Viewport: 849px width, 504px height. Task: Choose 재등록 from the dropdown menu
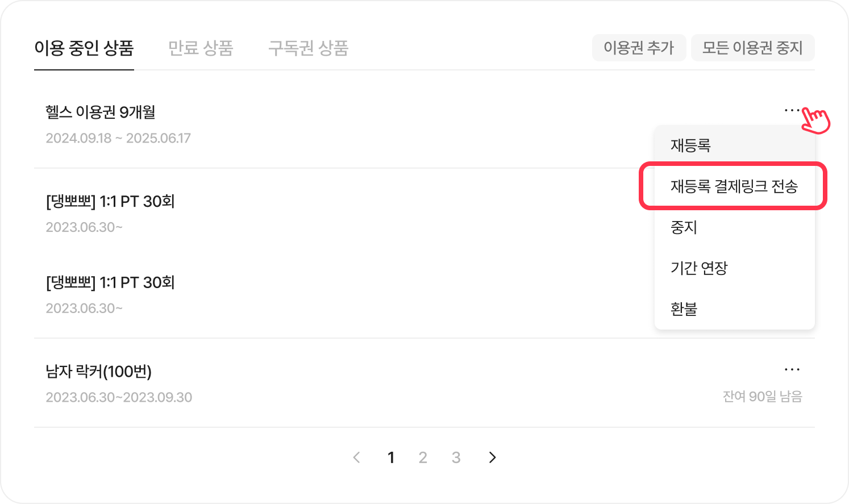[690, 145]
